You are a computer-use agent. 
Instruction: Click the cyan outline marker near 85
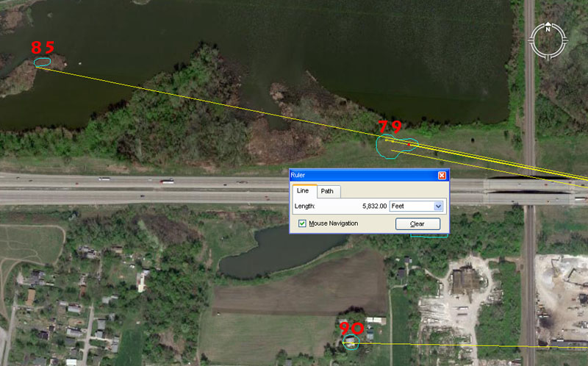click(43, 62)
